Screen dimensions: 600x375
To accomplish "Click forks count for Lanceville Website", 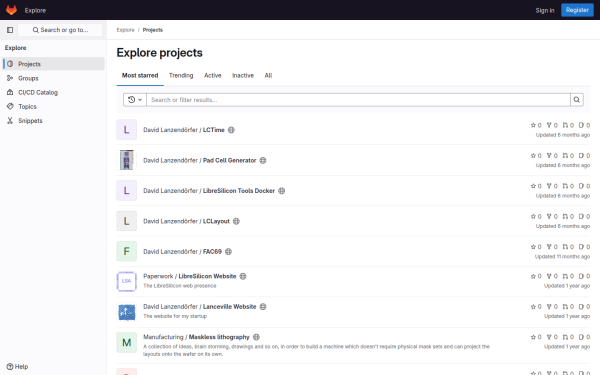I will coord(552,307).
